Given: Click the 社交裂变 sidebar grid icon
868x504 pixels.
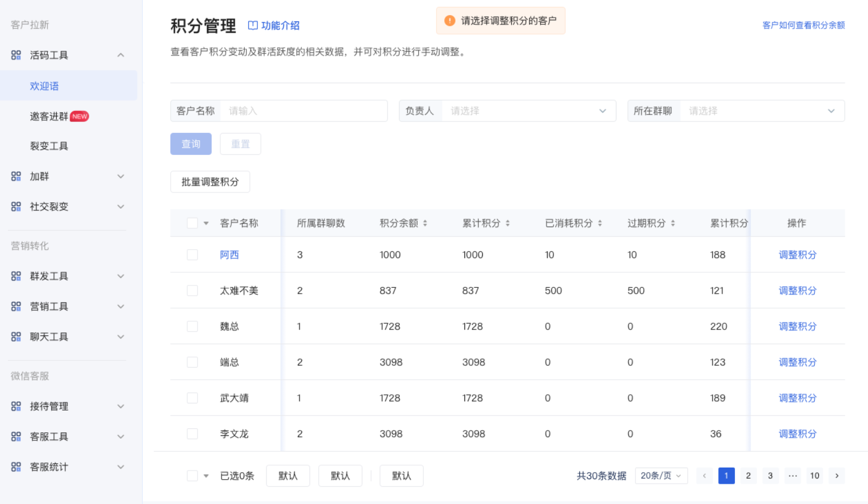Looking at the screenshot, I should click(16, 206).
